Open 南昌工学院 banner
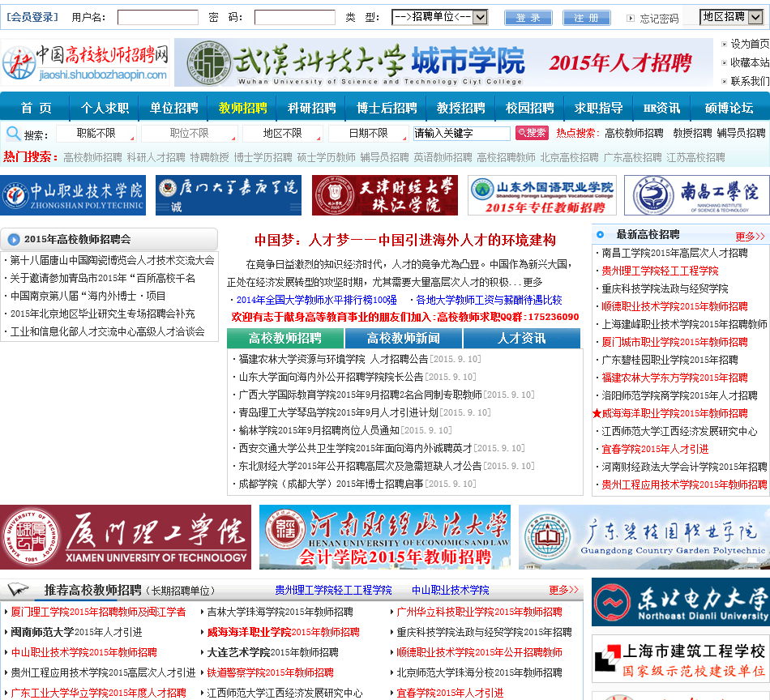770x700 pixels. [697, 195]
